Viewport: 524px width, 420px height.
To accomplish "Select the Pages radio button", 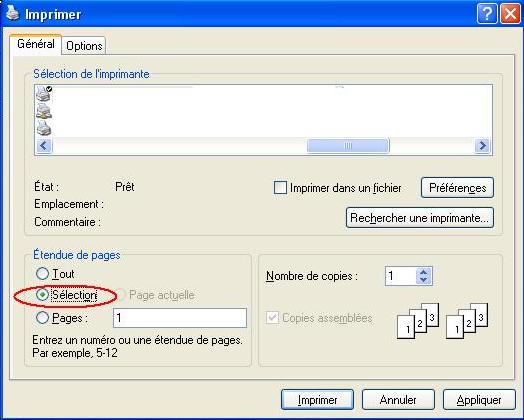I will point(42,318).
